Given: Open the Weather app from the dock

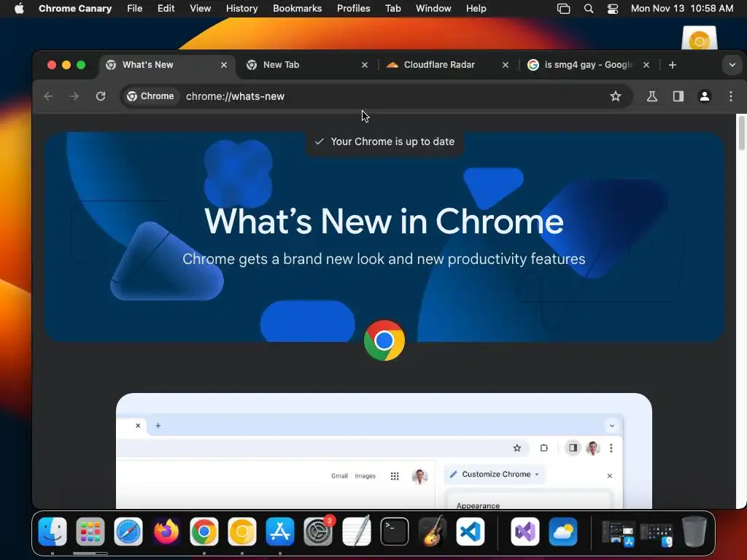Looking at the screenshot, I should click(x=563, y=532).
